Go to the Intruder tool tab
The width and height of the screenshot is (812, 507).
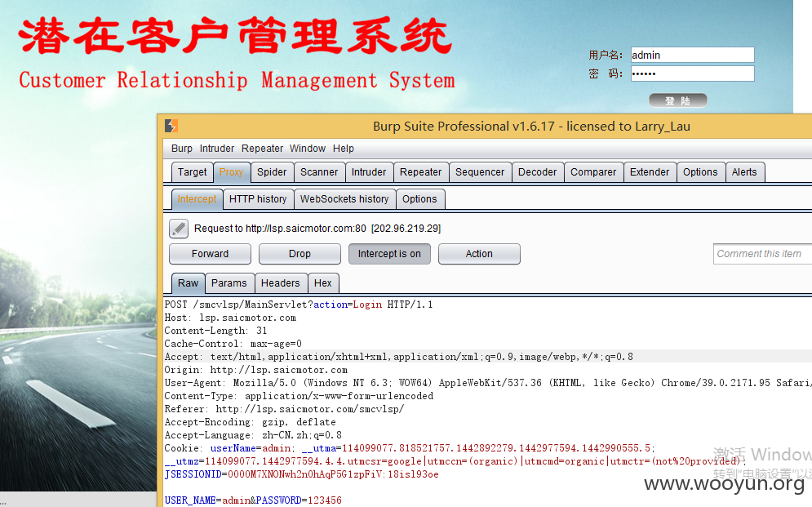coord(369,172)
